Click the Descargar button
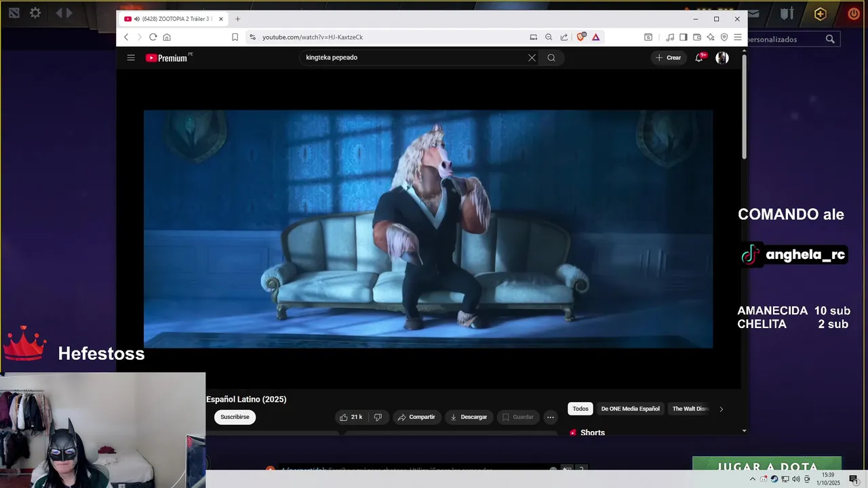The width and height of the screenshot is (868, 488). tap(469, 417)
